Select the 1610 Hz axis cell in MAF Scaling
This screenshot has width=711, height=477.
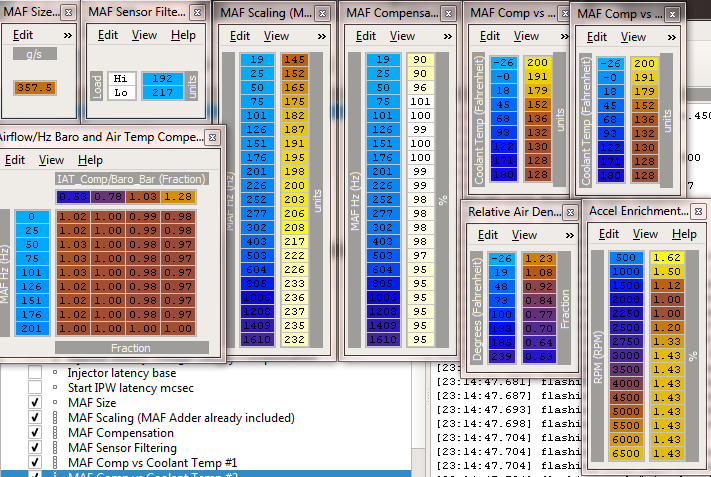point(257,339)
